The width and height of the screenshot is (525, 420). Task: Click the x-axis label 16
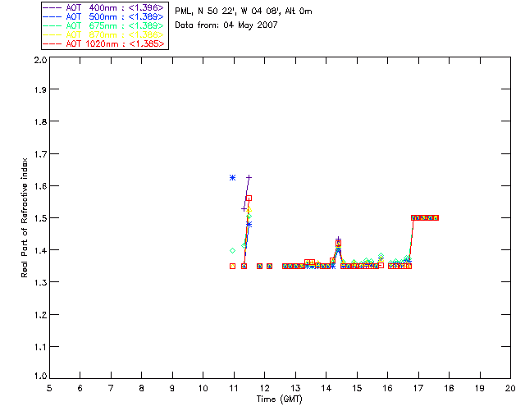pyautogui.click(x=388, y=388)
